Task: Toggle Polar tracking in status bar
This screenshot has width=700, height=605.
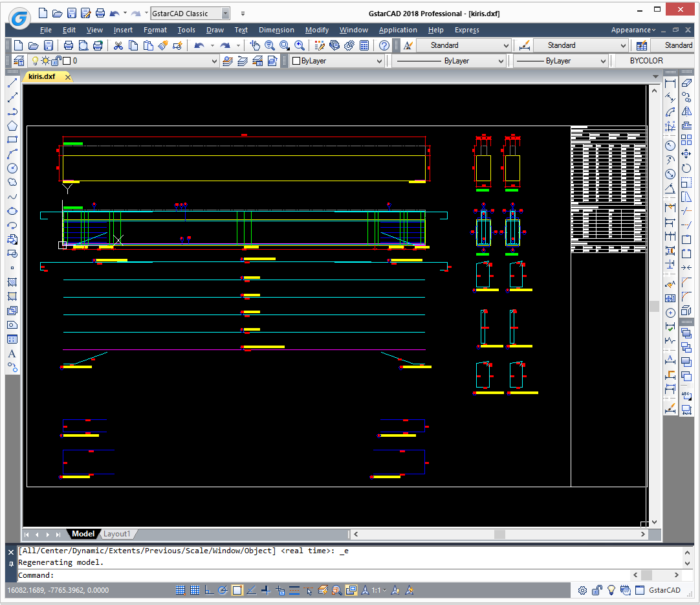Action: [x=223, y=590]
